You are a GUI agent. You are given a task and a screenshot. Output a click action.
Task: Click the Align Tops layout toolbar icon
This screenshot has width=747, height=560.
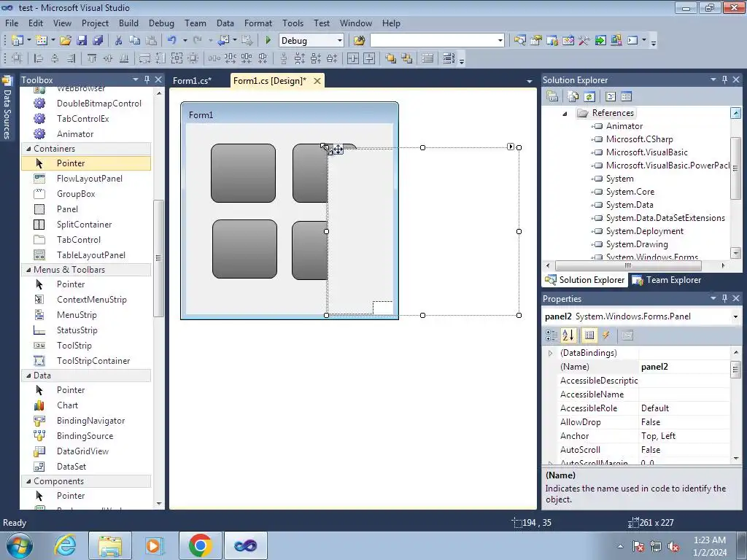92,58
